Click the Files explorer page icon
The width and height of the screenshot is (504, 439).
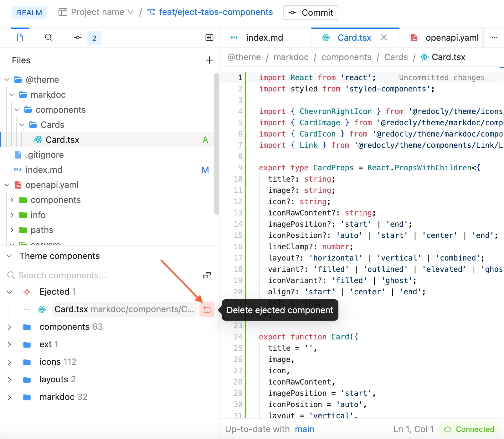tap(20, 38)
